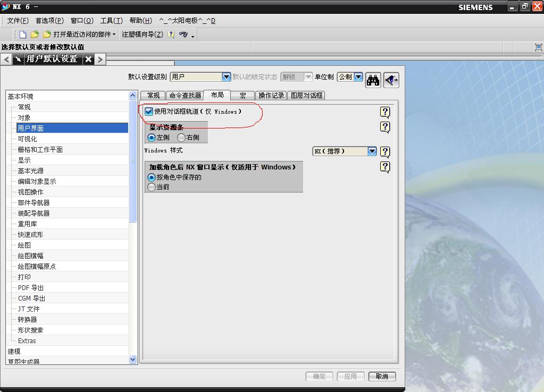Switch to the 图层对话框 tab
This screenshot has width=544, height=392.
pyautogui.click(x=306, y=95)
